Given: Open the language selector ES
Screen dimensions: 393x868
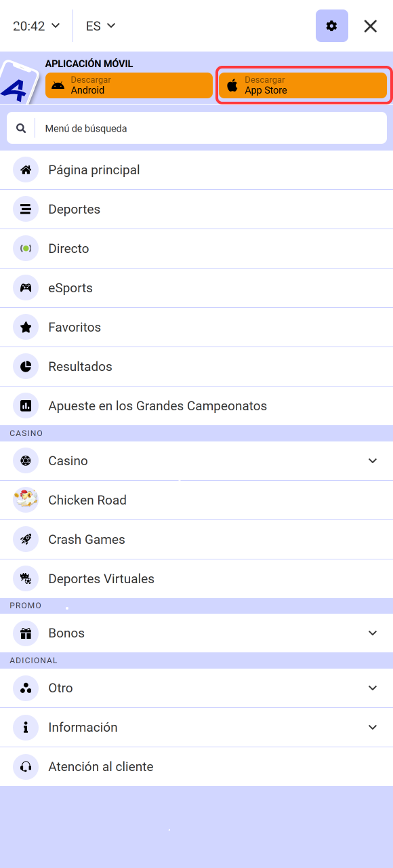Looking at the screenshot, I should coord(100,26).
